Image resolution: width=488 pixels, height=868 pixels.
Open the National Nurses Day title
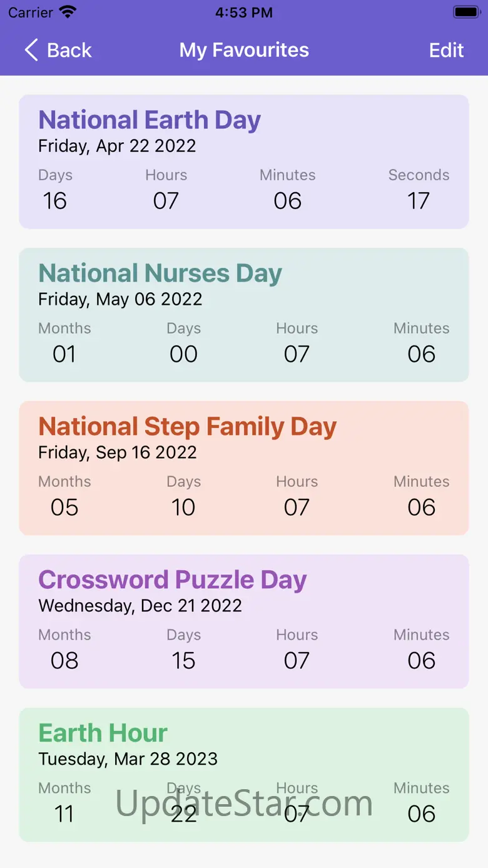click(x=160, y=273)
